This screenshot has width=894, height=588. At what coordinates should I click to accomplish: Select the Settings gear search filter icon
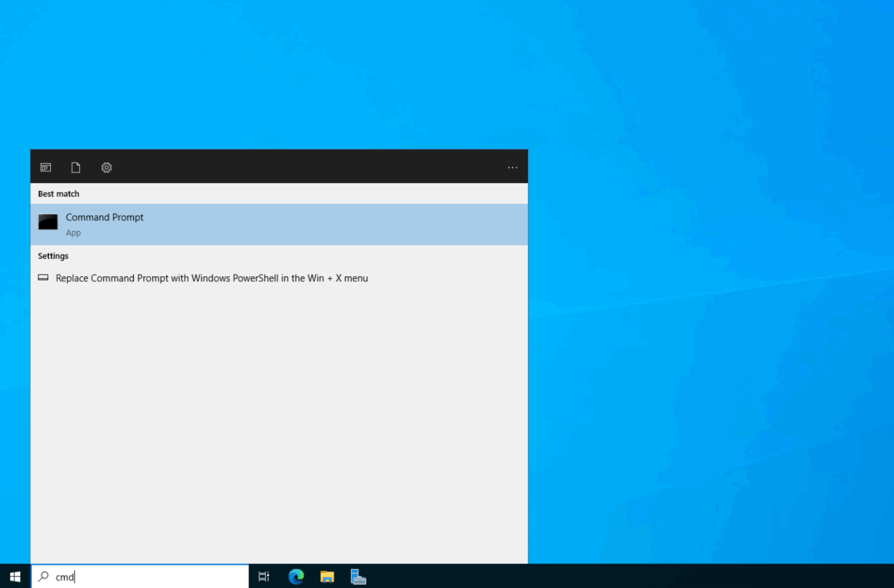[107, 168]
